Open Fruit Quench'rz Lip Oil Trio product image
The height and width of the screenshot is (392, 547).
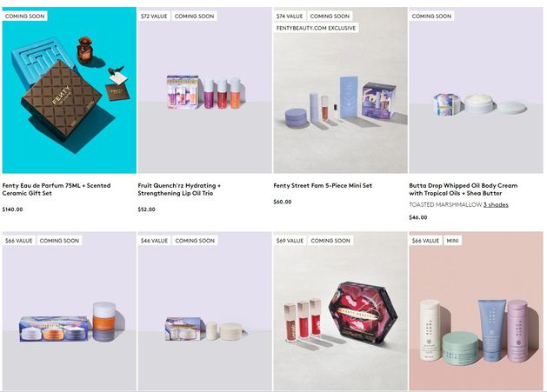click(x=204, y=90)
